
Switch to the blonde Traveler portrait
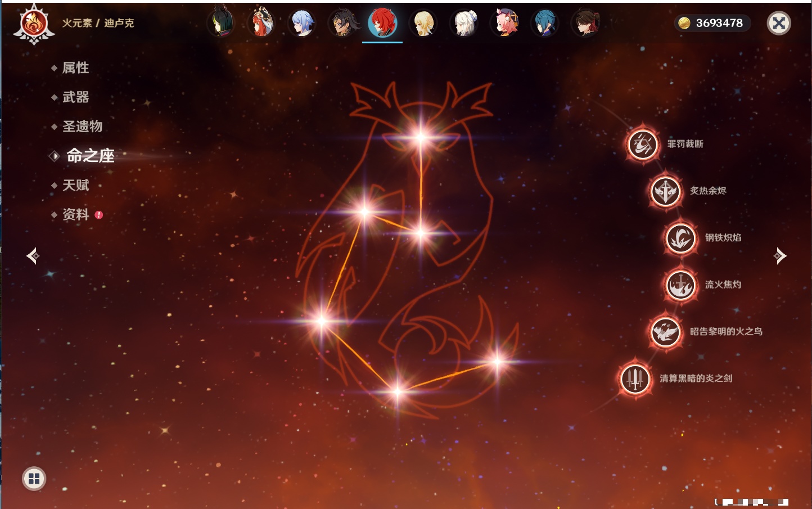click(x=423, y=23)
